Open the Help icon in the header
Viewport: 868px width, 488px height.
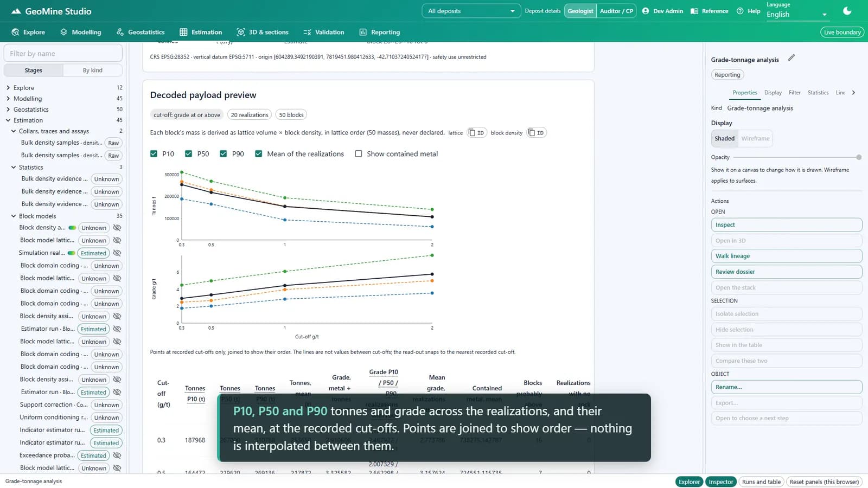pyautogui.click(x=740, y=11)
